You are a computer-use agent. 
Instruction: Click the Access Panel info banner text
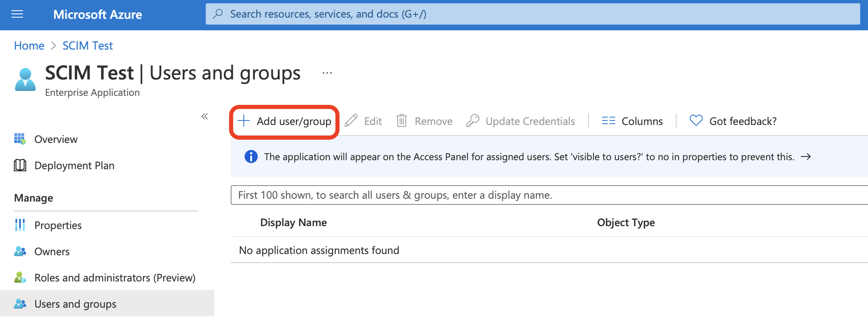[x=529, y=157]
